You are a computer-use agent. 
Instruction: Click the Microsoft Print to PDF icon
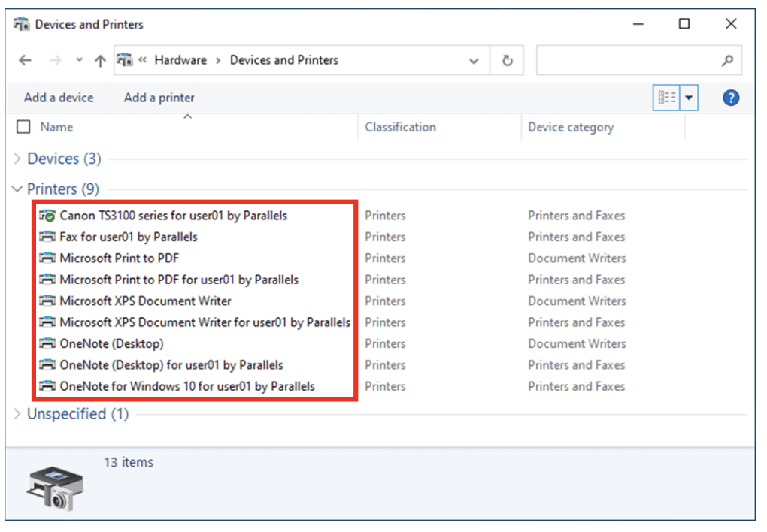(47, 258)
